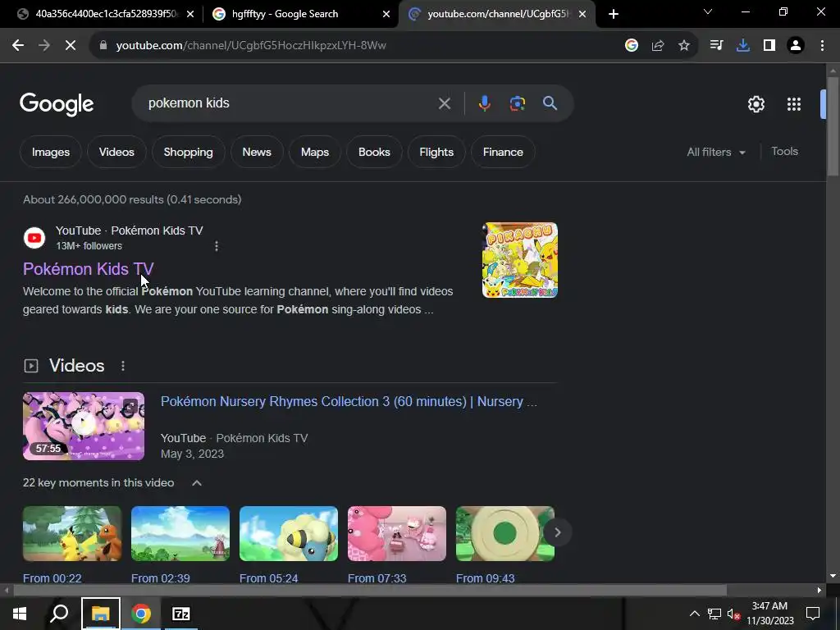840x630 pixels.
Task: Open 7-Zip from taskbar
Action: [x=181, y=614]
